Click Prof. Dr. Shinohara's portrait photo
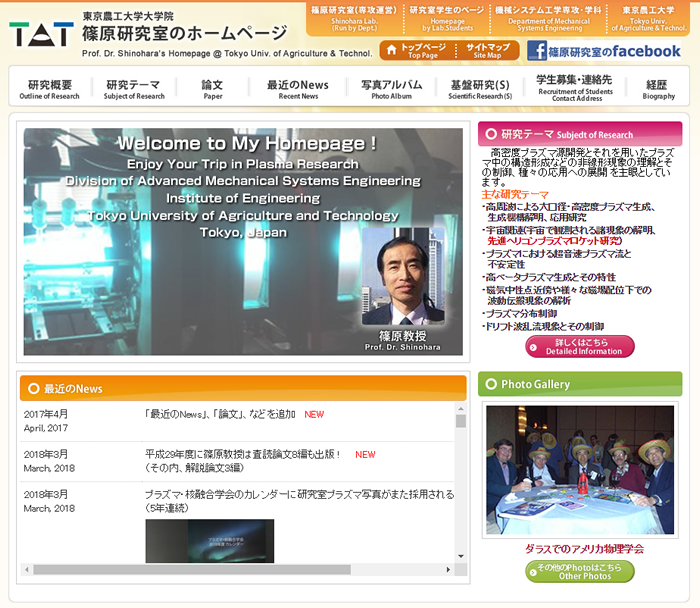This screenshot has width=700, height=608. [403, 276]
